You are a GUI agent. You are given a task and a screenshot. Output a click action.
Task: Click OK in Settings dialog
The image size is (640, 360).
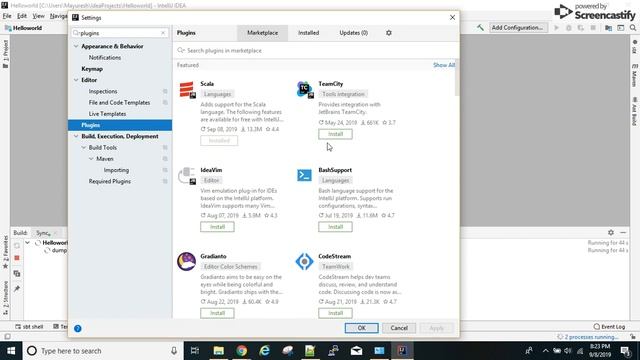(362, 328)
